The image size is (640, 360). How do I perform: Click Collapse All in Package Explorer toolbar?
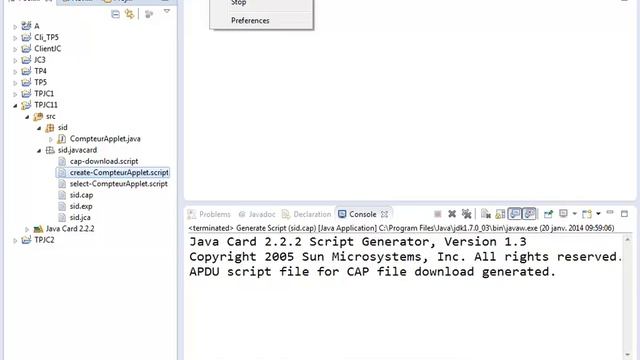tap(116, 14)
